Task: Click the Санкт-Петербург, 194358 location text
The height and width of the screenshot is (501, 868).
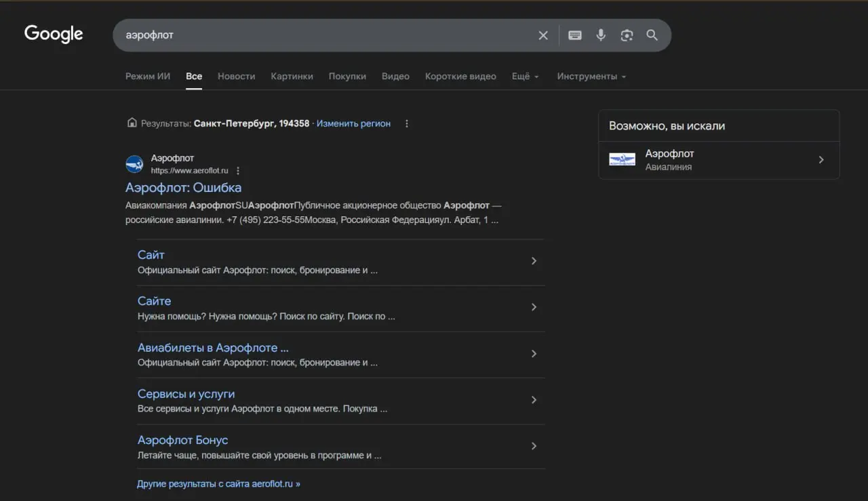Action: (x=252, y=123)
